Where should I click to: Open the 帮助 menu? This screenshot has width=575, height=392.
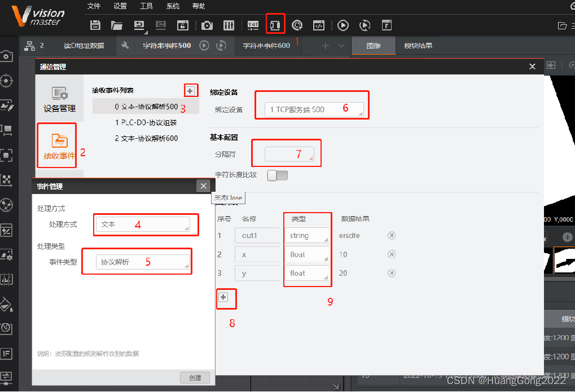(x=199, y=6)
